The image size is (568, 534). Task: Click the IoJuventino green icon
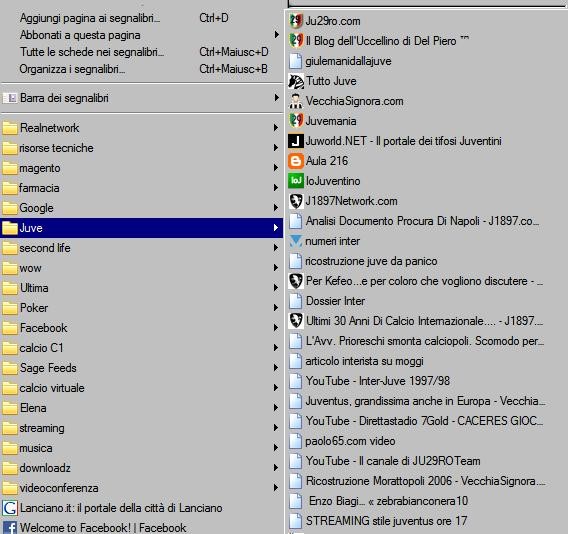[296, 181]
